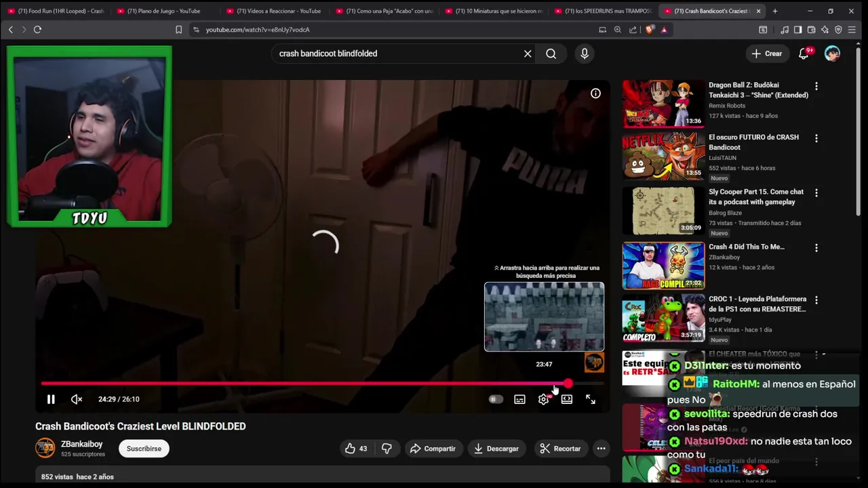Open the Brave VPN shield icon
This screenshot has width=868, height=488.
(x=839, y=30)
